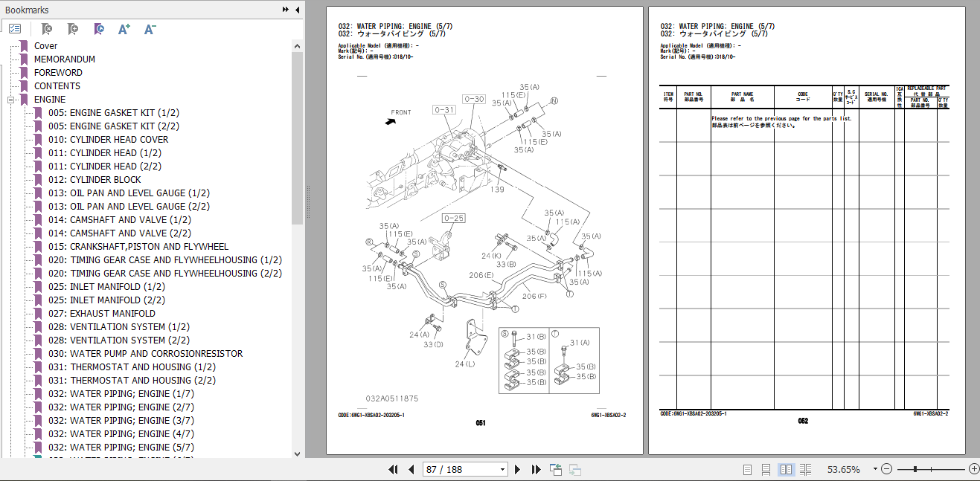Image resolution: width=980 pixels, height=481 pixels.
Task: Open 030: WATER PUMP AND CORROSIONRESISTOR bookmark
Action: click(146, 354)
